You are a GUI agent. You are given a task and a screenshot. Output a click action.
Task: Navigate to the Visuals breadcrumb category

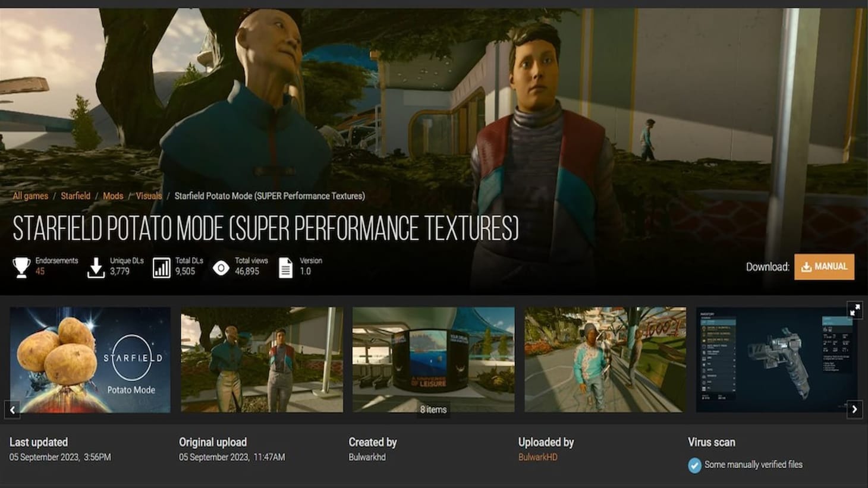tap(149, 196)
